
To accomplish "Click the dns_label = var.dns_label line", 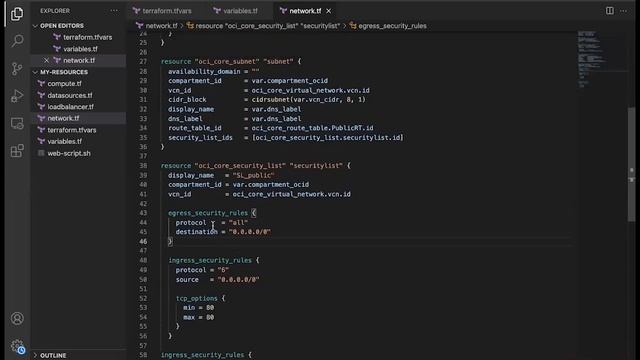I will click(235, 119).
